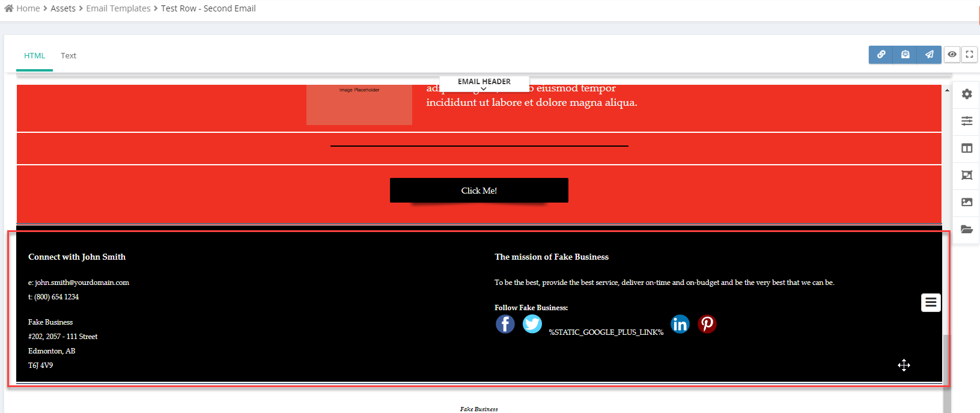Click the Fake Business company name in address
Screen dimensions: 980x413
point(50,322)
